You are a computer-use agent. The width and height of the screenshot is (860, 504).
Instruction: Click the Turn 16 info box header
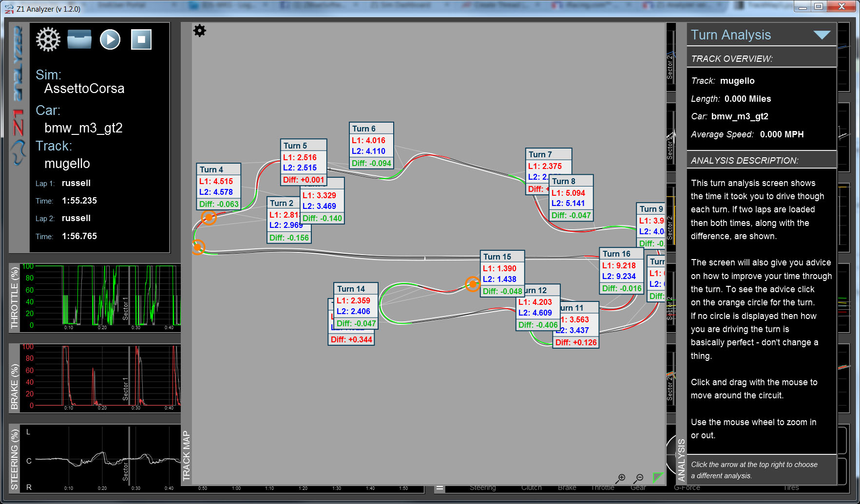point(622,254)
